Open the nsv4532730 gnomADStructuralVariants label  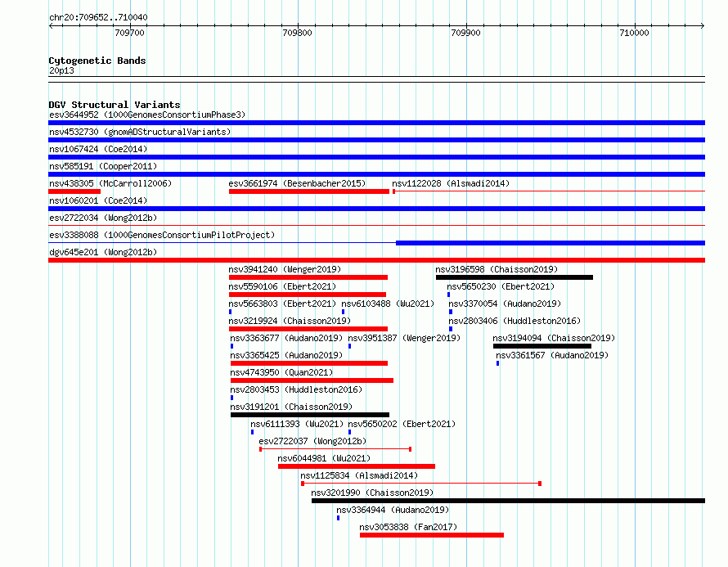click(140, 132)
